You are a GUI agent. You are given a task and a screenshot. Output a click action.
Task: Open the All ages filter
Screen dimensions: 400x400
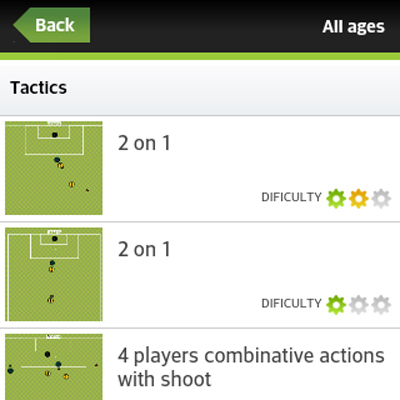[353, 27]
